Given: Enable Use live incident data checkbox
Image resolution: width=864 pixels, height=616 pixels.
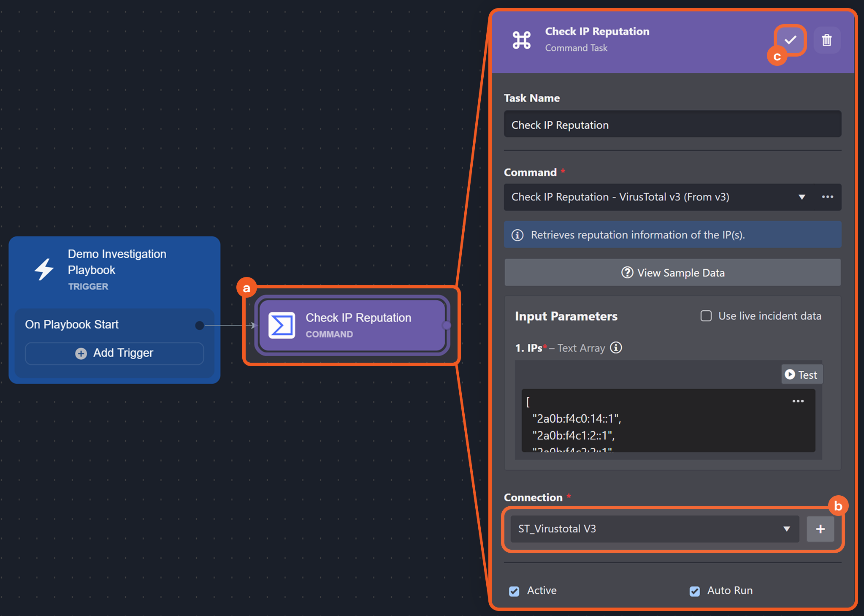Looking at the screenshot, I should [x=706, y=316].
